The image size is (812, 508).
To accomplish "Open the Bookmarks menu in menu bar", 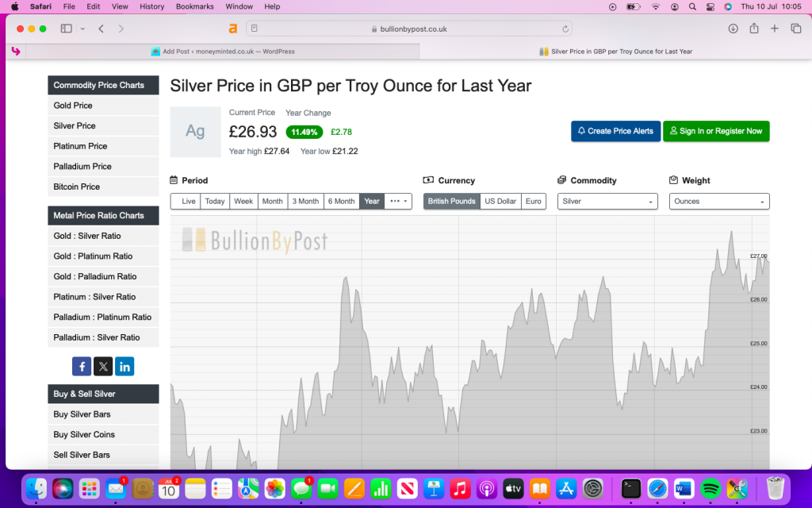I will tap(194, 6).
